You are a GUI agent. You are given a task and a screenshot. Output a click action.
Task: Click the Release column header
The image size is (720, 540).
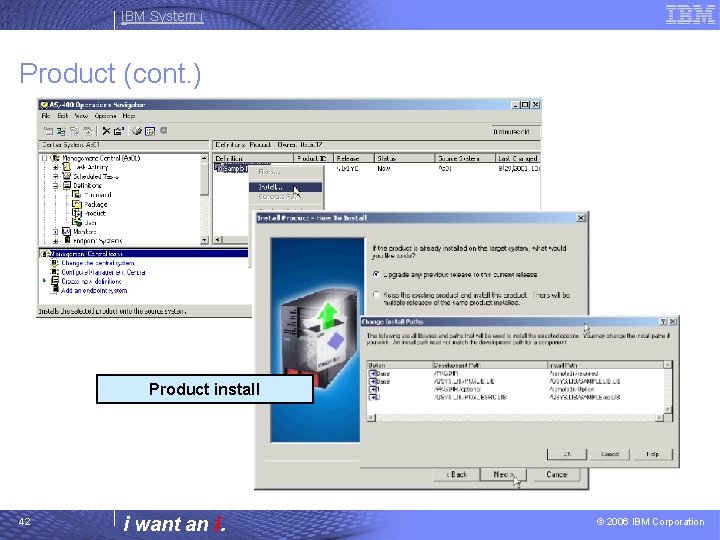tap(354, 158)
